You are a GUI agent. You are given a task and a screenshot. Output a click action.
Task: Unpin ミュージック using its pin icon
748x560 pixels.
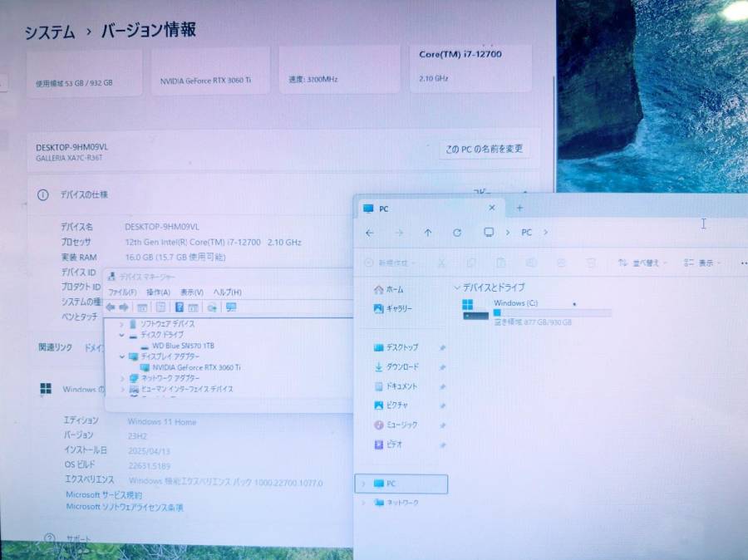pyautogui.click(x=442, y=425)
